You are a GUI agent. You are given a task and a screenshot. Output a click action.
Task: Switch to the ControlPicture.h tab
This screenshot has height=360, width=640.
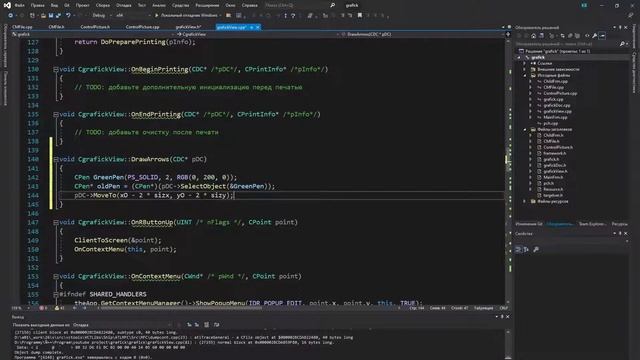pos(95,27)
